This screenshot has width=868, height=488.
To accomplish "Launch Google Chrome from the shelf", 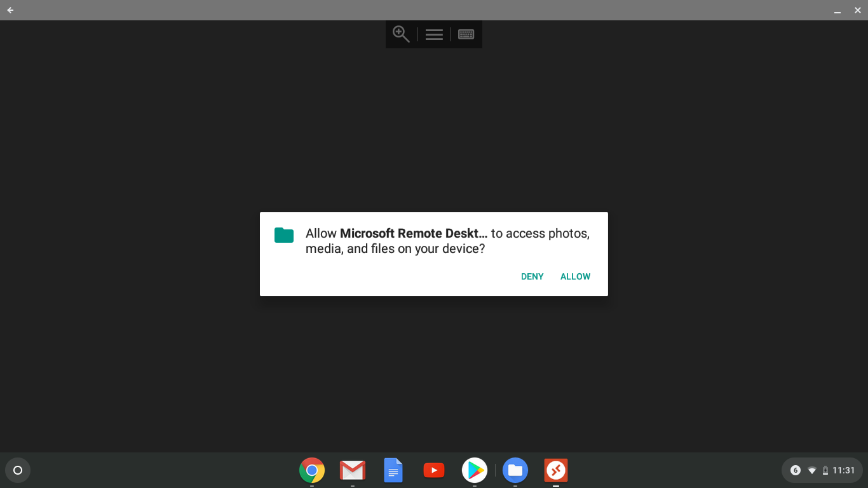I will click(x=312, y=470).
